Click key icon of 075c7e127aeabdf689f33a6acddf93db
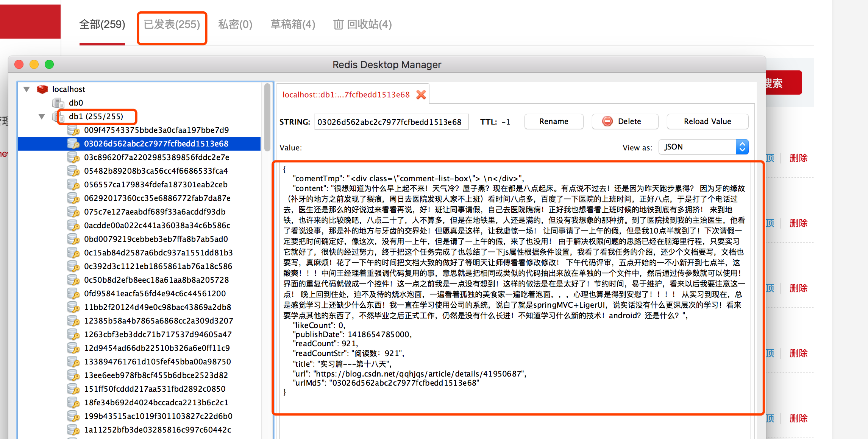 [x=73, y=212]
